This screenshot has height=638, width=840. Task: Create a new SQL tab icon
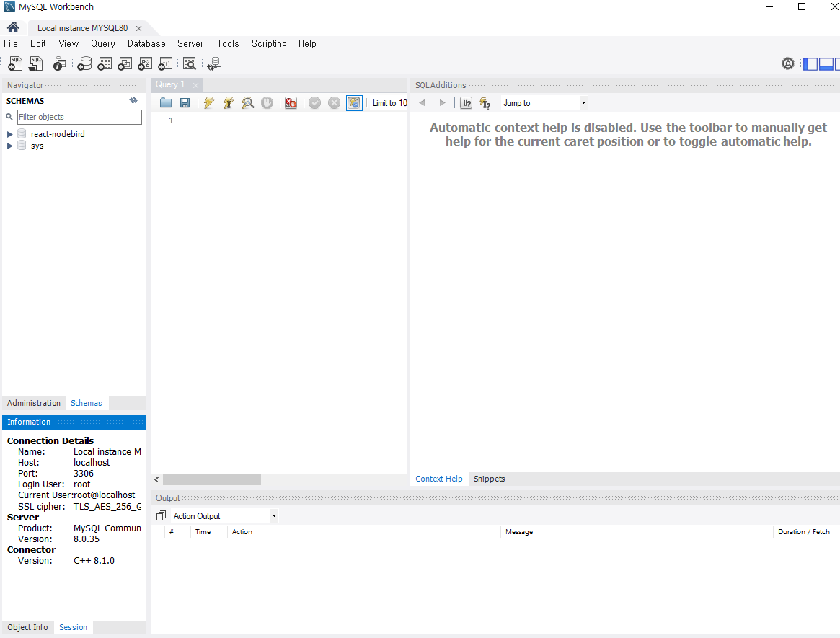pos(15,63)
